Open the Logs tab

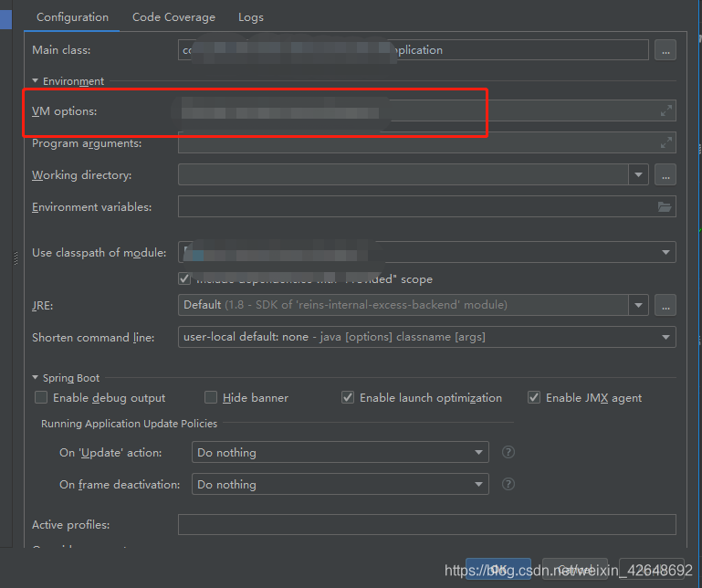tap(251, 17)
